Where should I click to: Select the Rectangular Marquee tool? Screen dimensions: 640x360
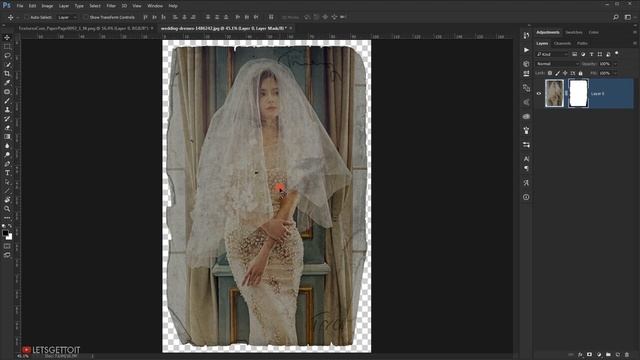tap(7, 47)
